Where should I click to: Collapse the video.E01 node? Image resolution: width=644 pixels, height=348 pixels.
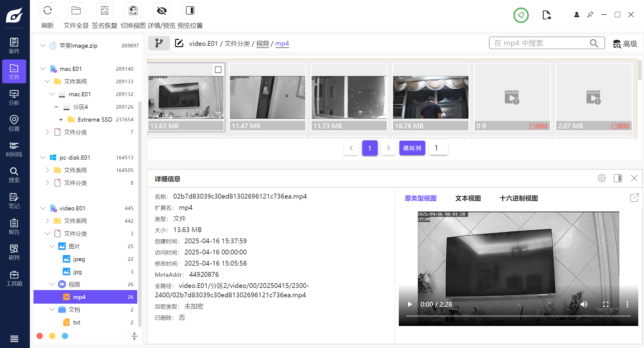coord(43,208)
